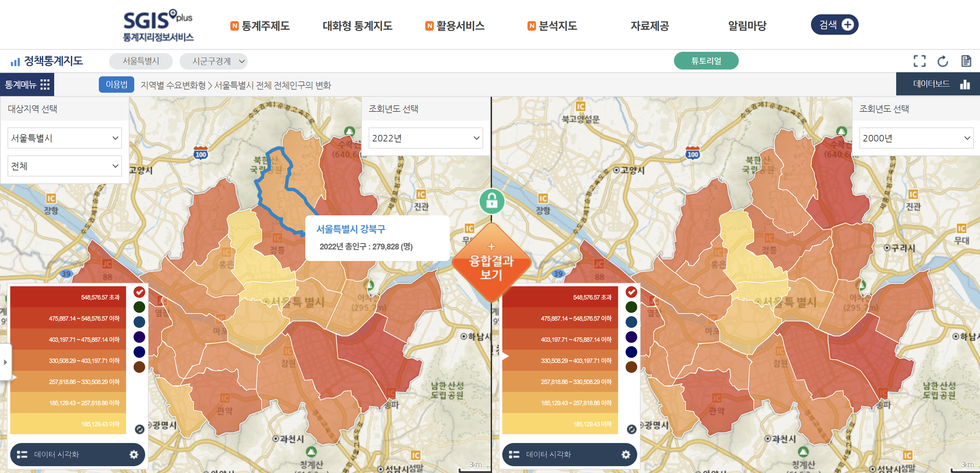980x473 pixels.
Task: Click the fullscreen expand icon
Action: click(919, 61)
